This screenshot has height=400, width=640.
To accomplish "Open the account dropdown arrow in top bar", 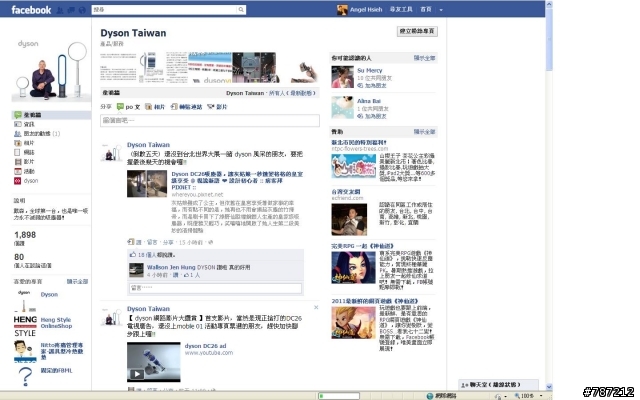I will pyautogui.click(x=441, y=10).
